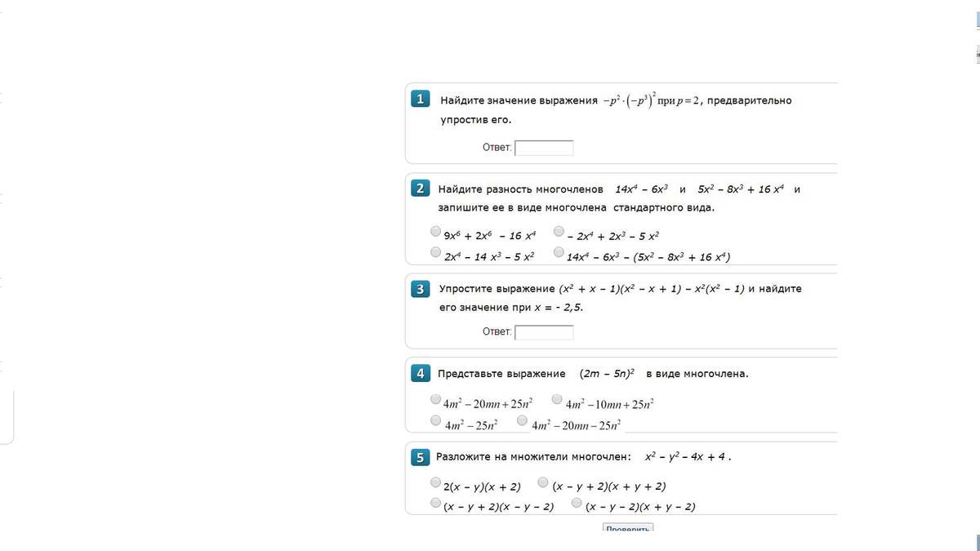Pick answer (x − y + 2)(x − y − 2)
The width and height of the screenshot is (980, 551).
point(436,504)
